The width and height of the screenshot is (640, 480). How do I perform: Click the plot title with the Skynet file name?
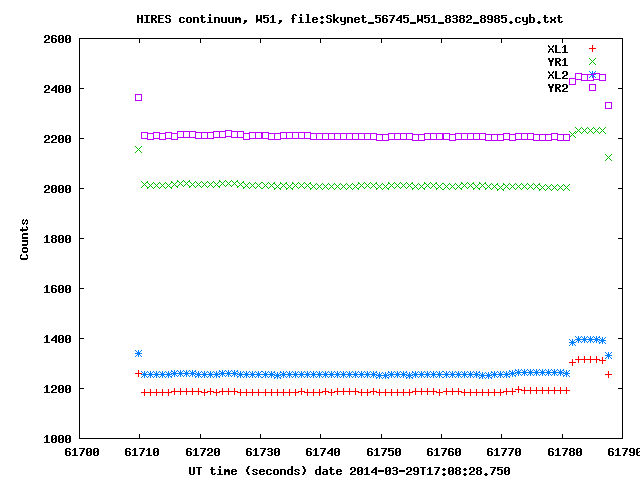pyautogui.click(x=349, y=19)
